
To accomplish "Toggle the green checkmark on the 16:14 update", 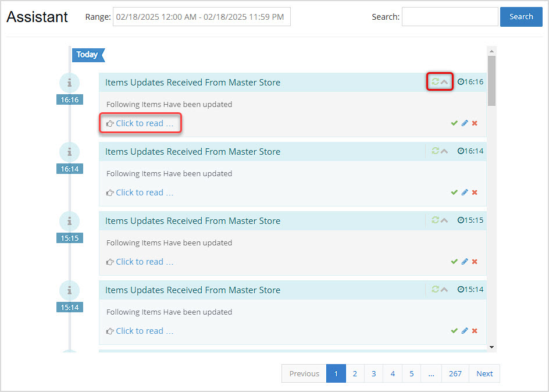I will point(455,192).
